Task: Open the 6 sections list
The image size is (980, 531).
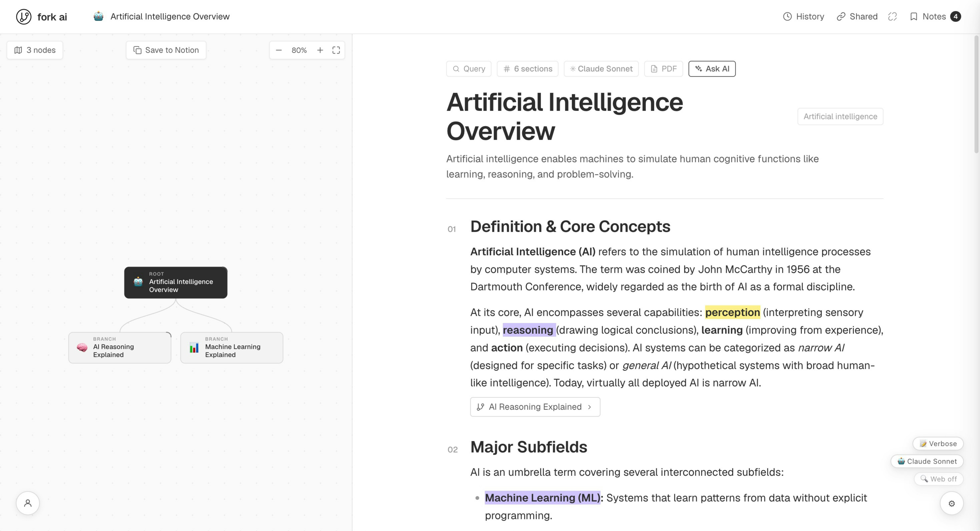Action: [527, 69]
